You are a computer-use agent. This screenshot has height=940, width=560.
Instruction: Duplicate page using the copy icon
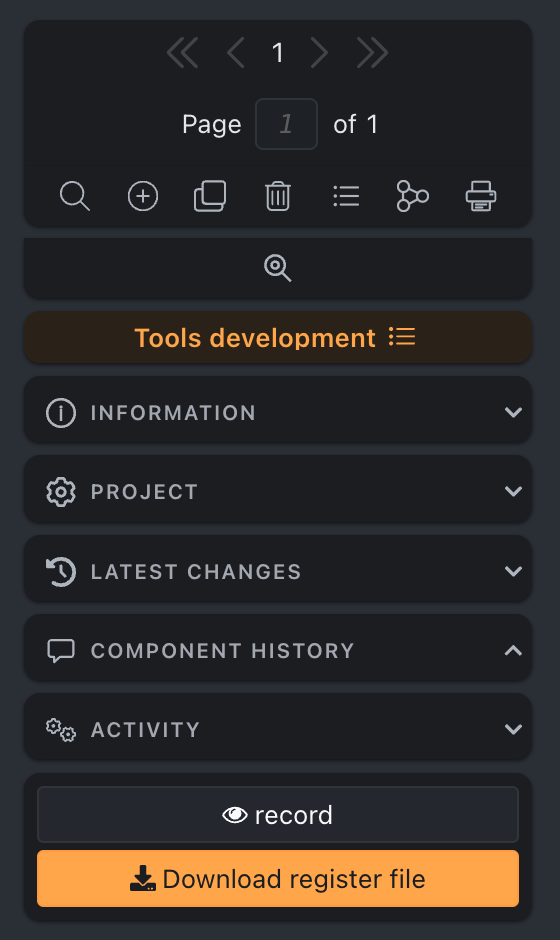[x=210, y=196]
